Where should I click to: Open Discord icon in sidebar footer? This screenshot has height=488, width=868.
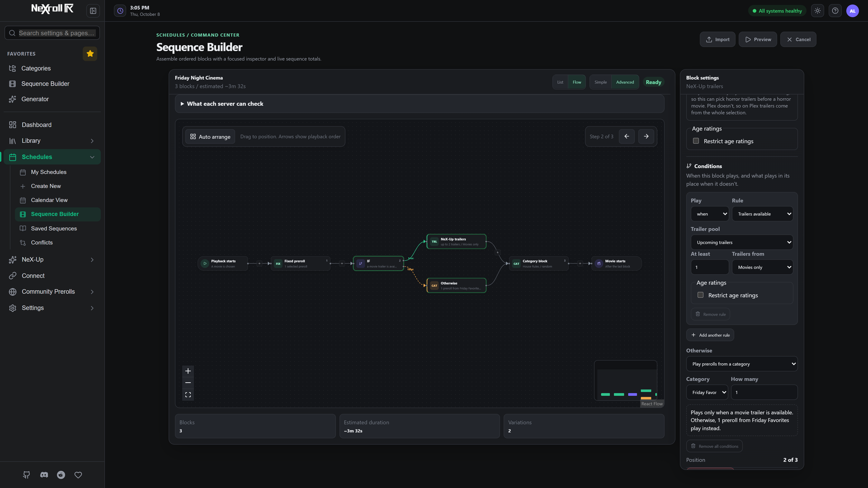click(x=44, y=475)
